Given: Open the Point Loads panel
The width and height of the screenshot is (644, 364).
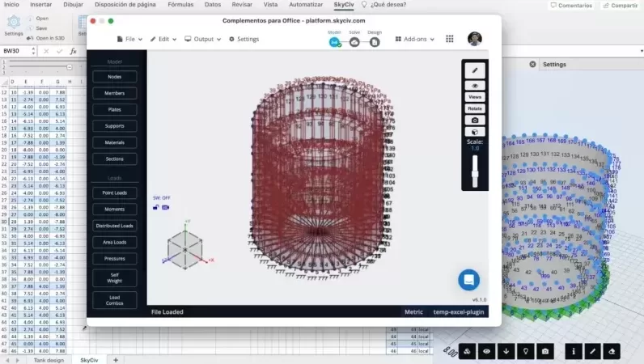Looking at the screenshot, I should click(x=115, y=193).
